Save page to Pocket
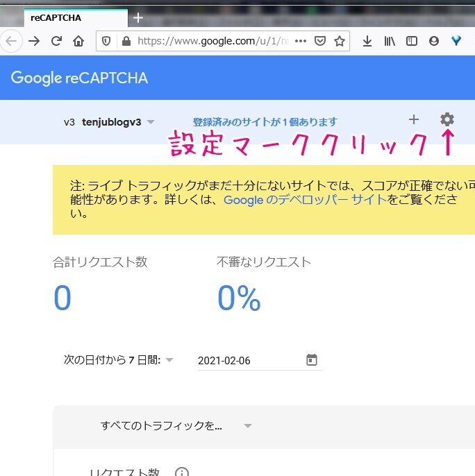 point(320,41)
